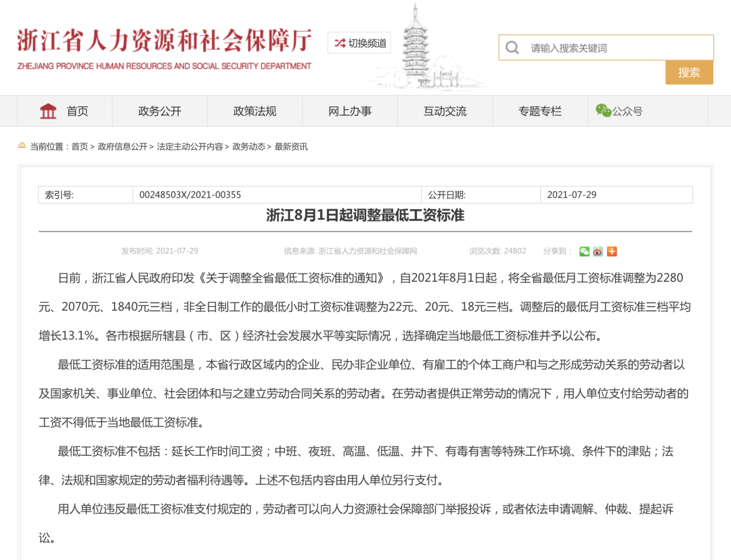Click the search magnifier icon
731x560 pixels.
(512, 47)
